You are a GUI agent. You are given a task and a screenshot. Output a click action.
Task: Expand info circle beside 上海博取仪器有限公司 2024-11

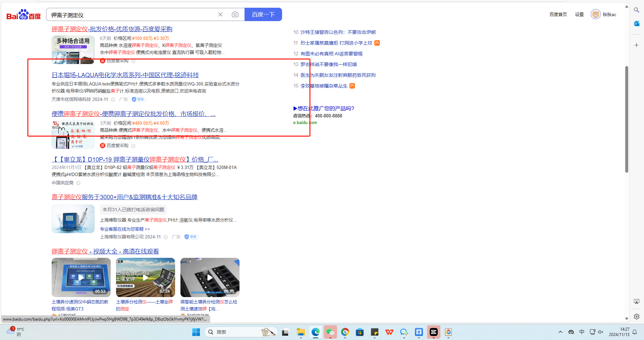(x=166, y=237)
